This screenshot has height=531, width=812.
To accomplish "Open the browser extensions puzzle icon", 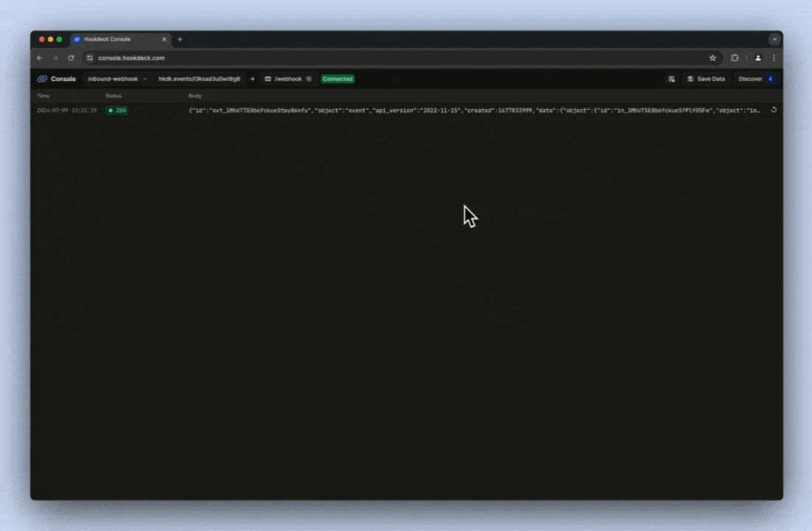I will tap(733, 58).
